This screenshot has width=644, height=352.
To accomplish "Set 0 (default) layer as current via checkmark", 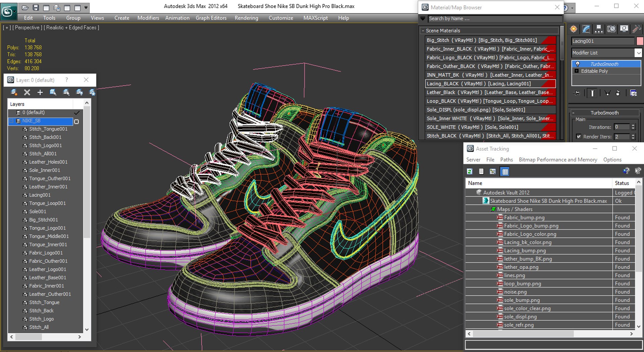I will coord(77,113).
